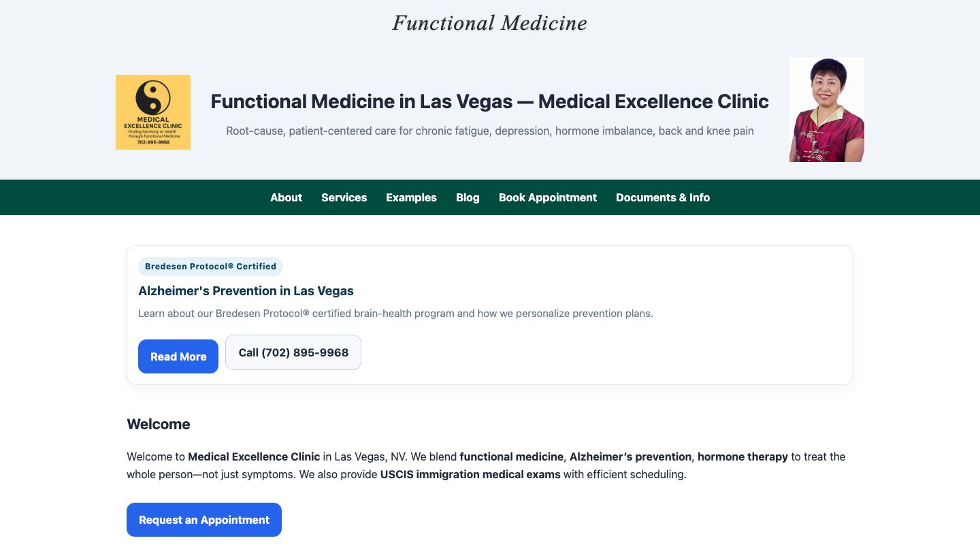
Task: Click the clinic page main headline
Action: pyautogui.click(x=489, y=101)
